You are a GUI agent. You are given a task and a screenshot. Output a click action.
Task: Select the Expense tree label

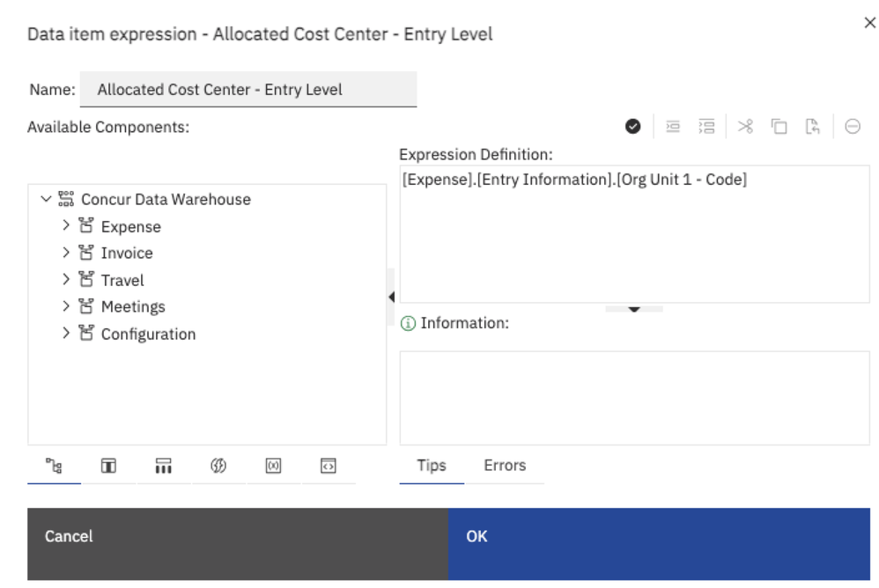(130, 227)
